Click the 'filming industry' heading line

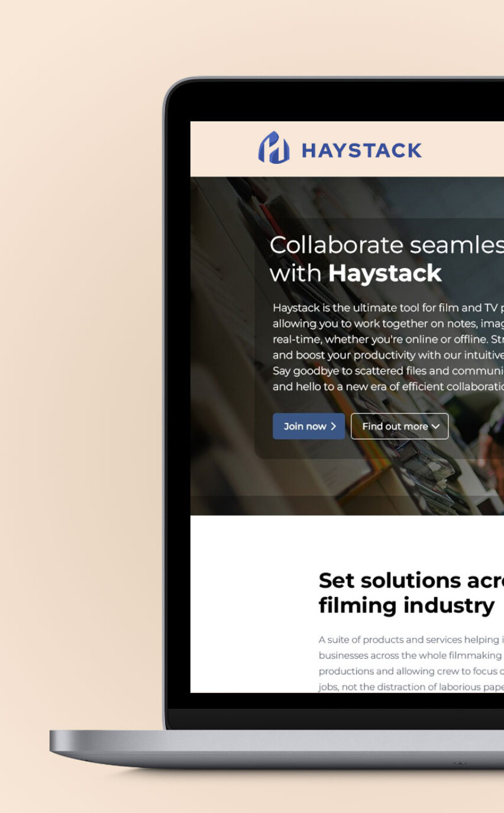[406, 605]
